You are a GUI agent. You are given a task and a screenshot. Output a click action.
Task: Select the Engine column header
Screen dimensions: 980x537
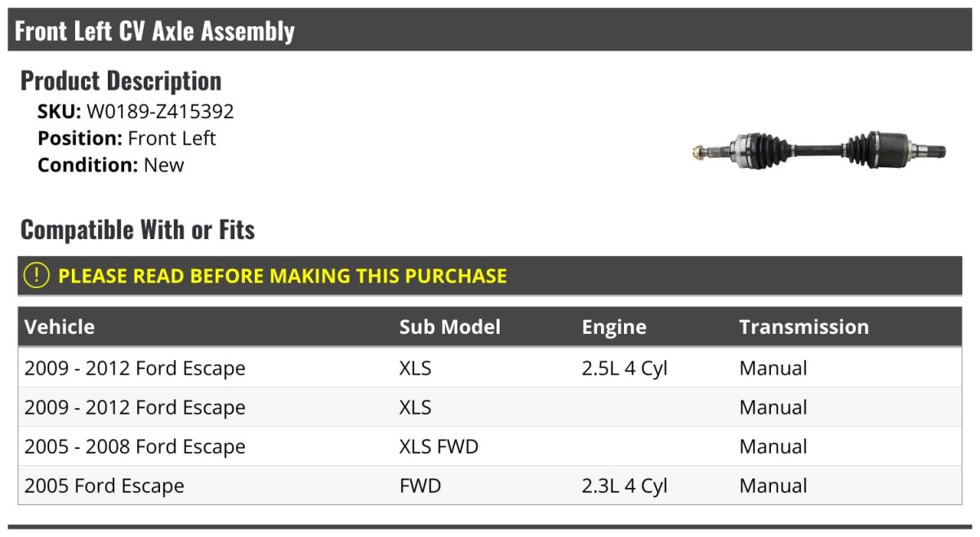[x=614, y=327]
